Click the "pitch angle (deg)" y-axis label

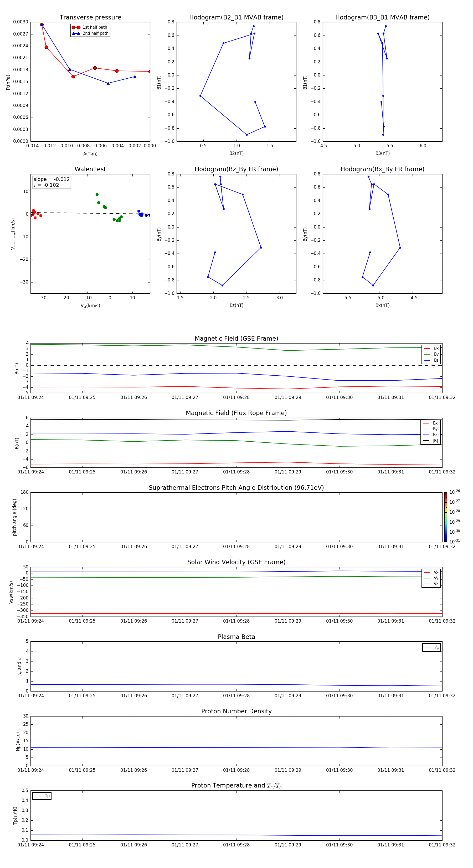tap(14, 517)
